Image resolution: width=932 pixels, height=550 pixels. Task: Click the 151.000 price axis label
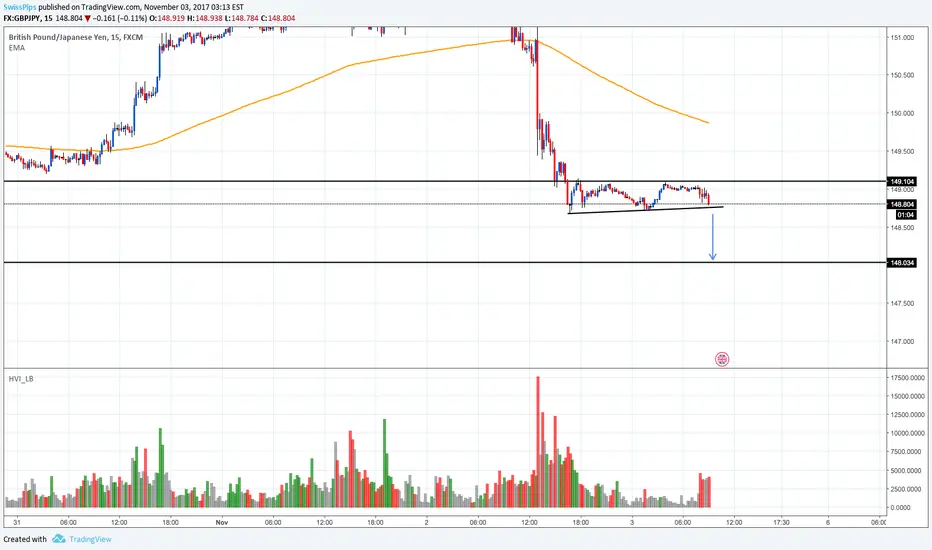pyautogui.click(x=902, y=37)
